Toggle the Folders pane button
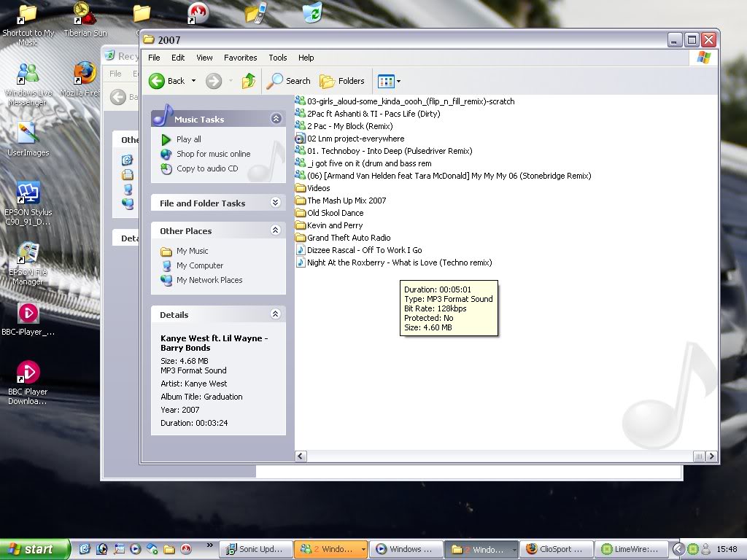Viewport: 747px width, 560px height. (343, 81)
